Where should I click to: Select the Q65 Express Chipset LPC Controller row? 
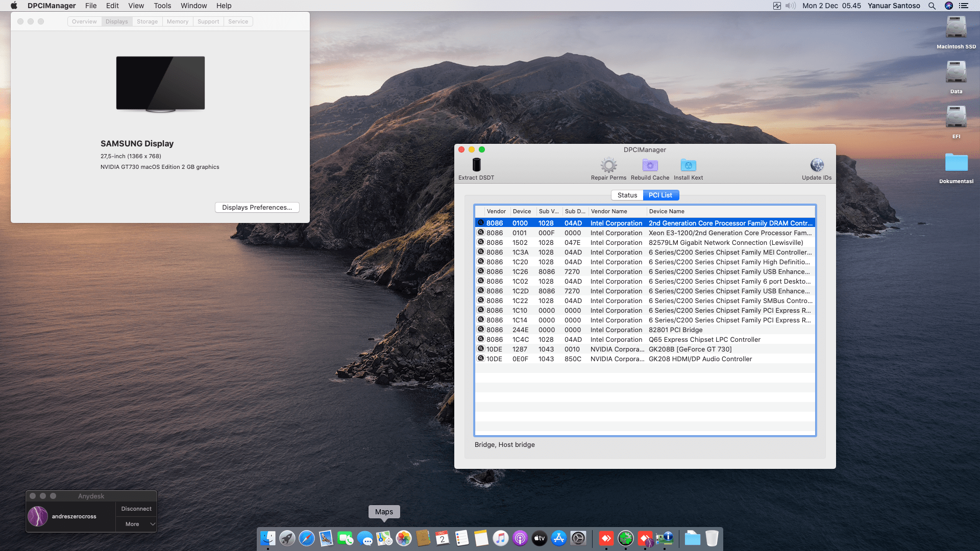[645, 339]
